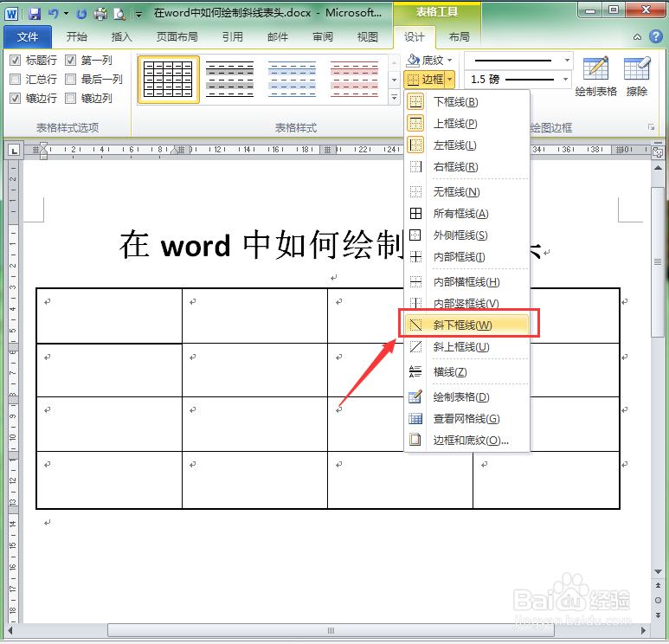Click the vertical scrollbar down arrow
This screenshot has height=644, width=669.
point(658,571)
